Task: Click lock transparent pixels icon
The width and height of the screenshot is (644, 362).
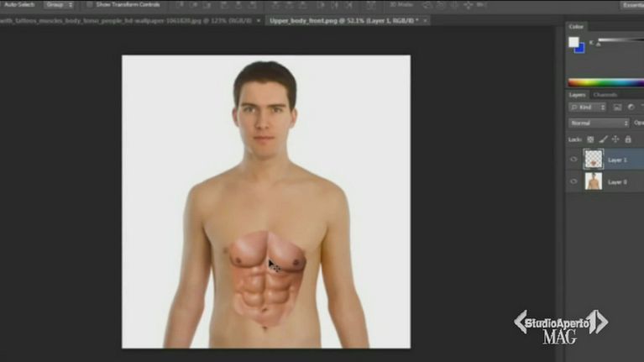Action: pos(590,139)
